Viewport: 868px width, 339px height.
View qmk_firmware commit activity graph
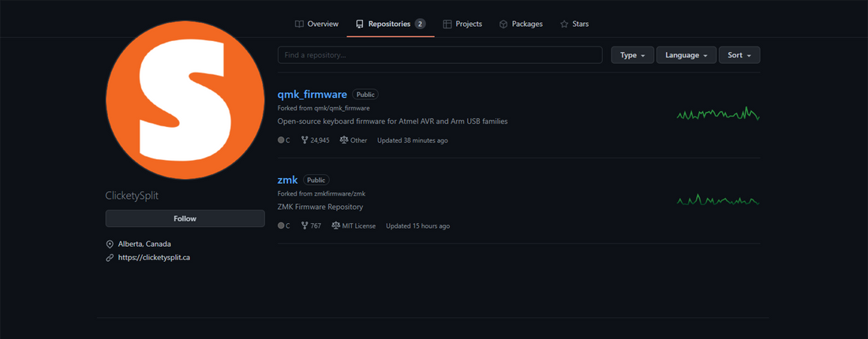[x=717, y=114]
